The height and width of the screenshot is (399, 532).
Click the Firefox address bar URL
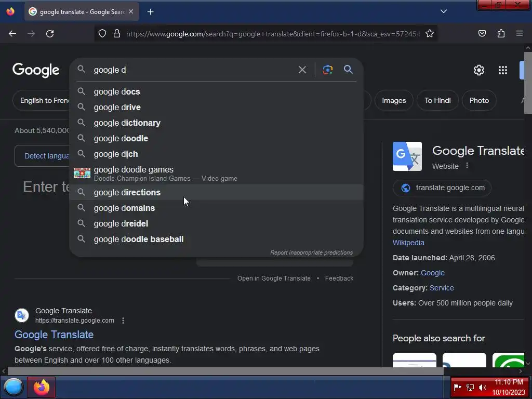(x=273, y=34)
